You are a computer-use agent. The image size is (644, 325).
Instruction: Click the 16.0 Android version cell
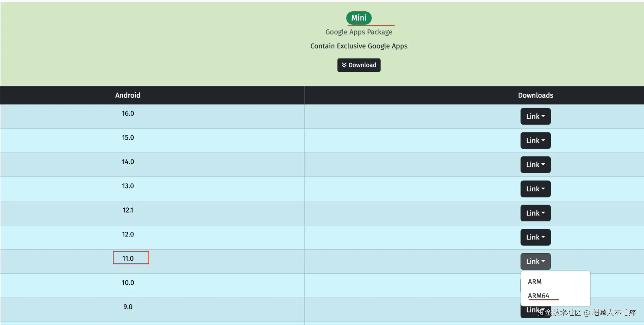tap(128, 113)
